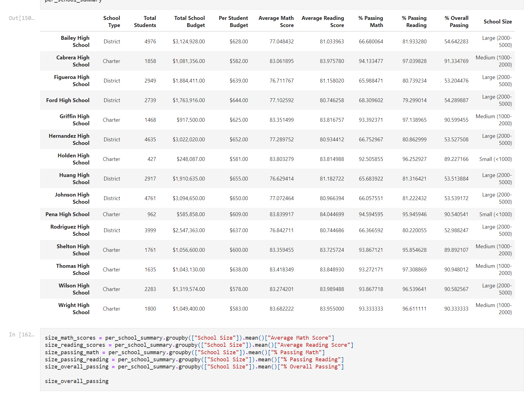Click the 'Average Math Score' column header

click(276, 22)
